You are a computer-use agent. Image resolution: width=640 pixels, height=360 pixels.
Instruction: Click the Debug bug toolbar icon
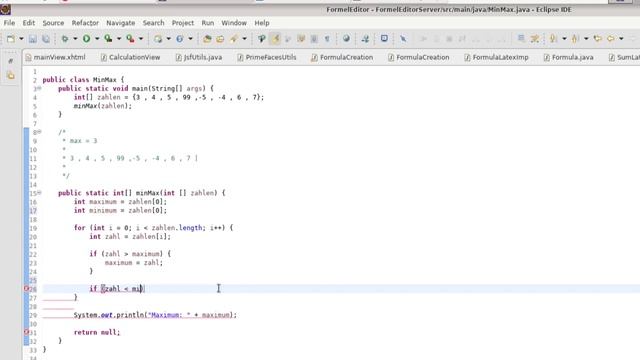(64, 39)
